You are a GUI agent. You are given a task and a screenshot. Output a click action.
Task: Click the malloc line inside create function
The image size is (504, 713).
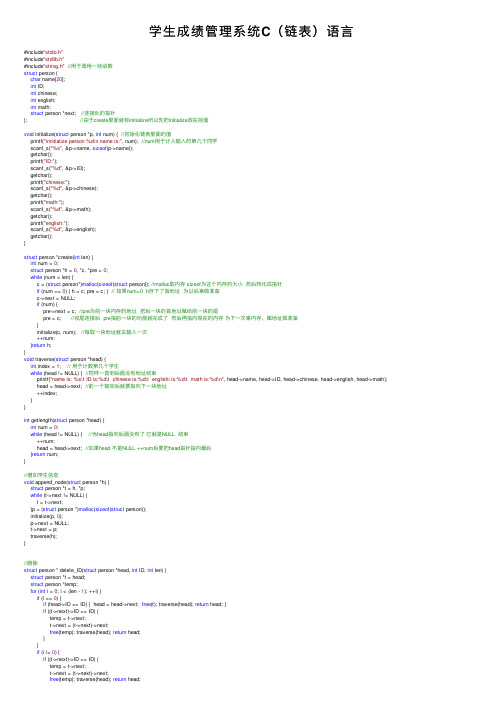(x=159, y=284)
